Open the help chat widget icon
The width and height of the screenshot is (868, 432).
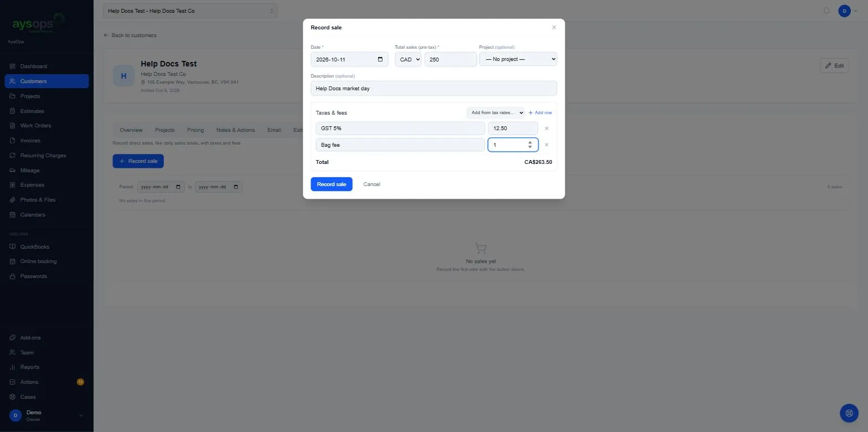pyautogui.click(x=849, y=413)
